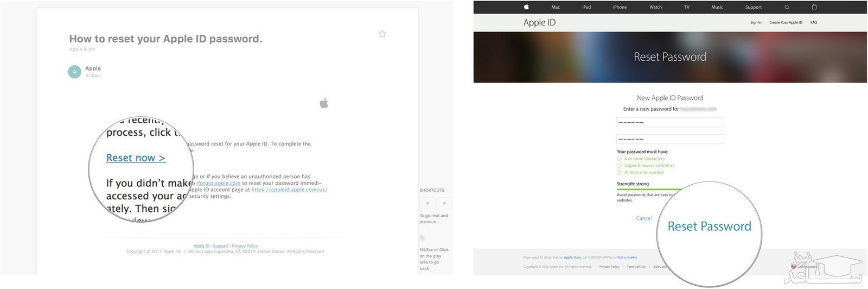Cancel the password reset form

(x=643, y=218)
